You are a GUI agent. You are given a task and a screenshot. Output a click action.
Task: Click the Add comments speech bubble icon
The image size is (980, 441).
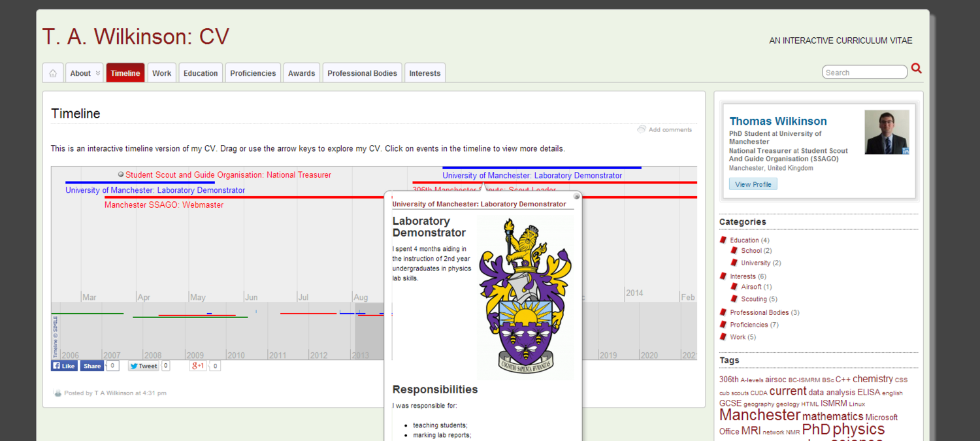click(x=642, y=129)
